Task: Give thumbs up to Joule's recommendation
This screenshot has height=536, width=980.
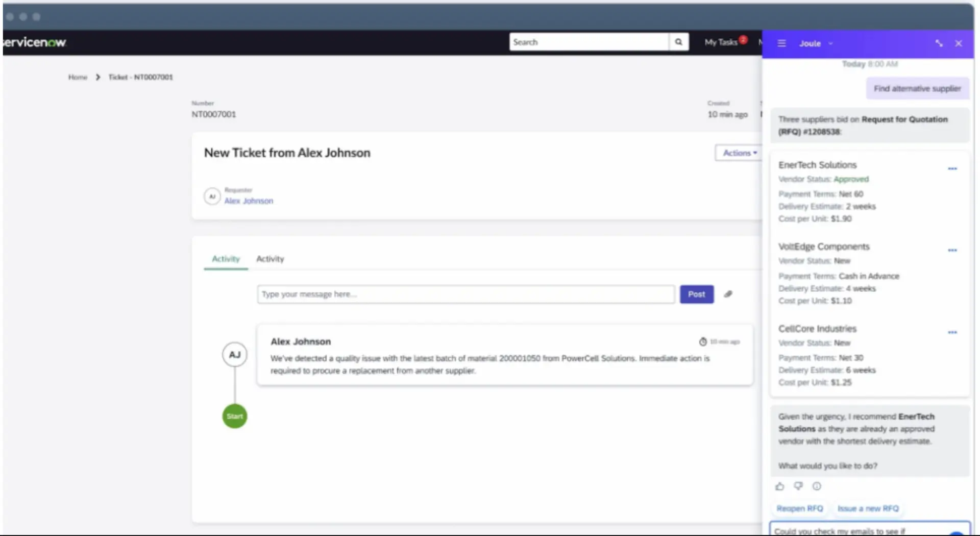Action: pyautogui.click(x=779, y=486)
